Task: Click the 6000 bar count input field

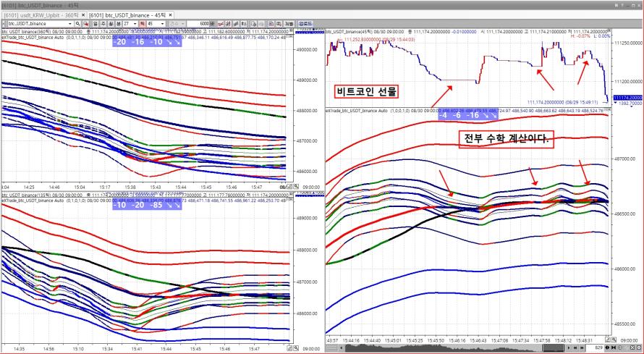Action: click(x=198, y=23)
